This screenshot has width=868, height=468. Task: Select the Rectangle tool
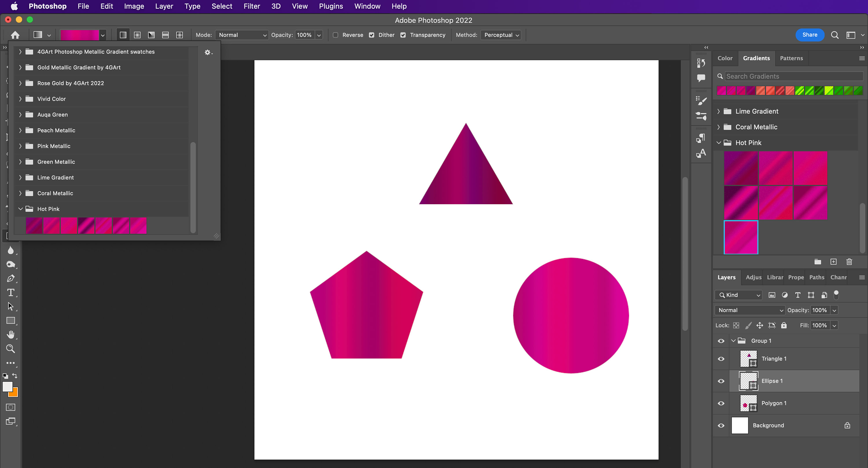click(11, 320)
